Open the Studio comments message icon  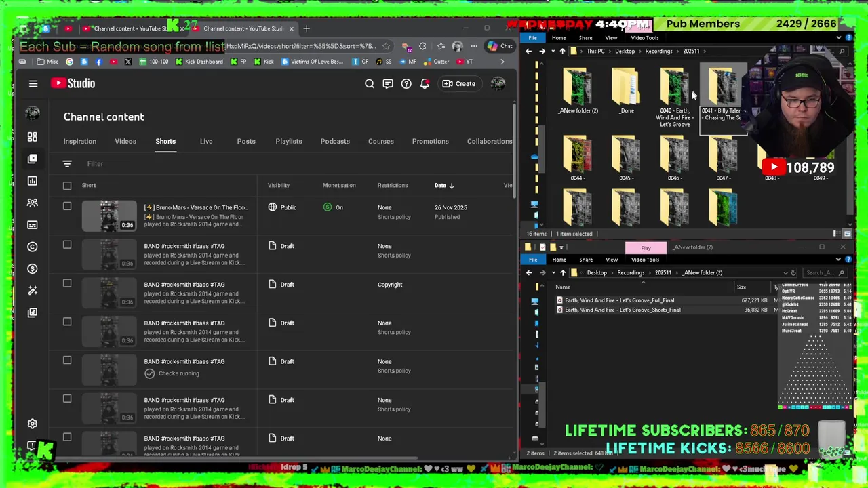point(388,83)
